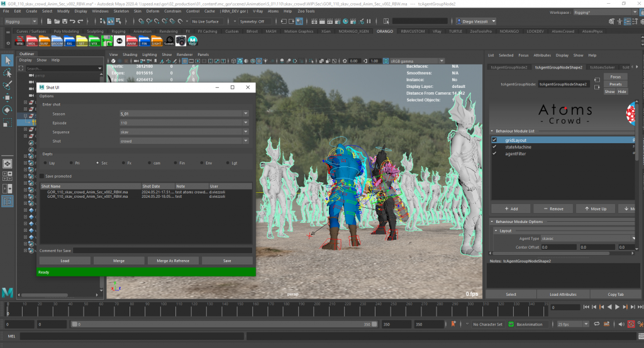The height and width of the screenshot is (348, 644).
Task: Open the Skeleton menu
Action: pyautogui.click(x=121, y=11)
